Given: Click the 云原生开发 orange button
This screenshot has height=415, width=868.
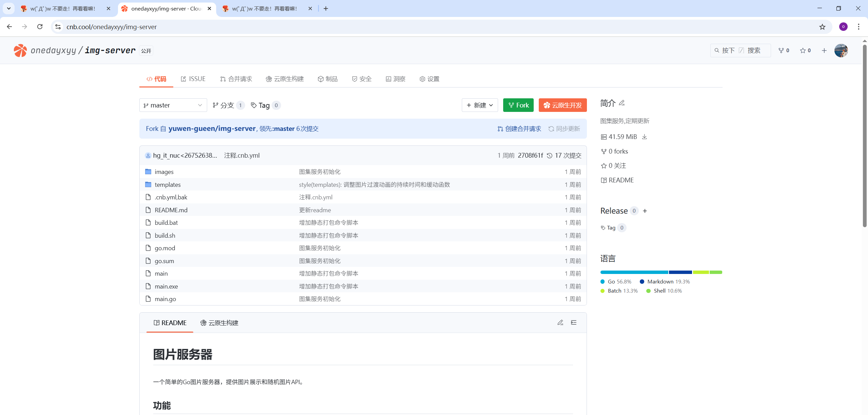Looking at the screenshot, I should (563, 105).
